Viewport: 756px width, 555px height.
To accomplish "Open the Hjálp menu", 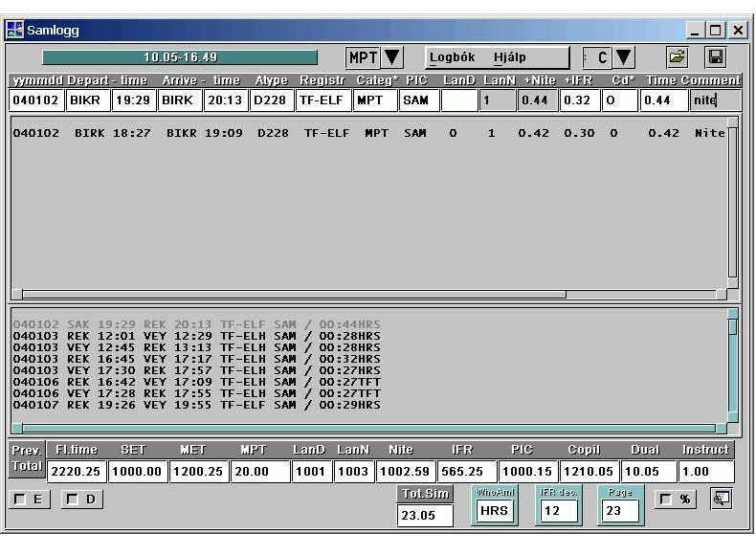I will pos(510,57).
